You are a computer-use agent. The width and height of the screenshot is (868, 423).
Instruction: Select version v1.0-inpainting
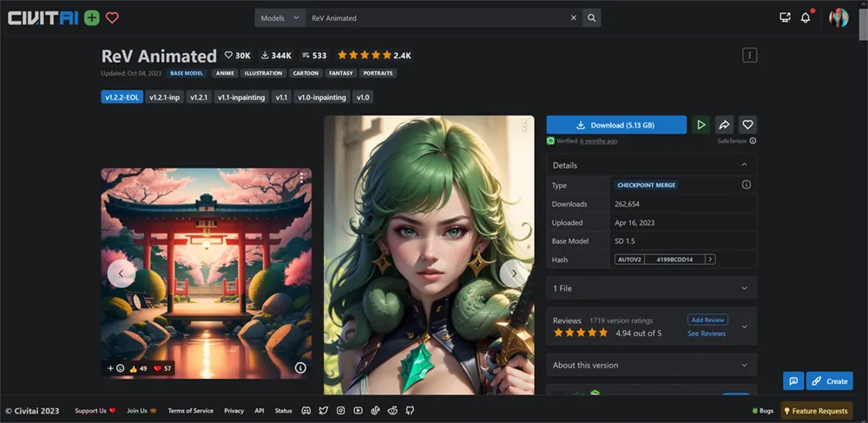[322, 97]
